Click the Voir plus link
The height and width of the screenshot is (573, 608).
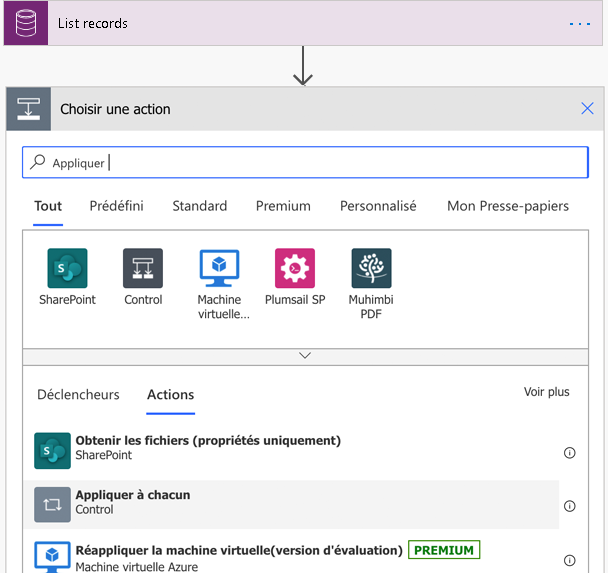(x=547, y=392)
